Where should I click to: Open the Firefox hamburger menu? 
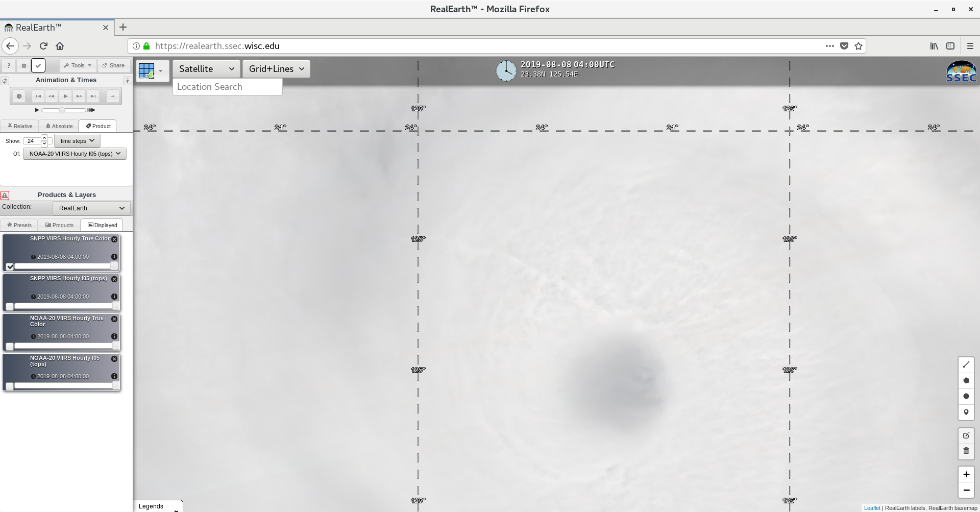(x=970, y=46)
